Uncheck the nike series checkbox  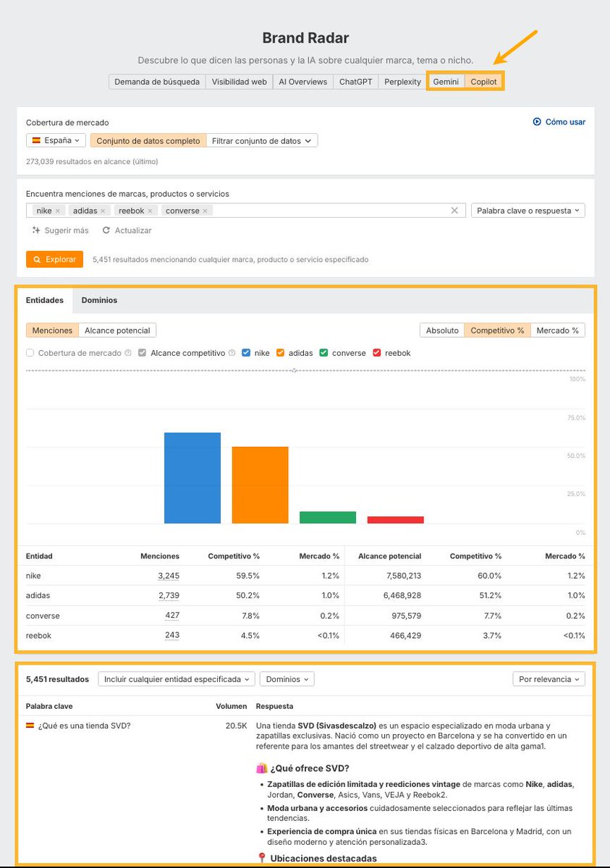click(x=246, y=353)
